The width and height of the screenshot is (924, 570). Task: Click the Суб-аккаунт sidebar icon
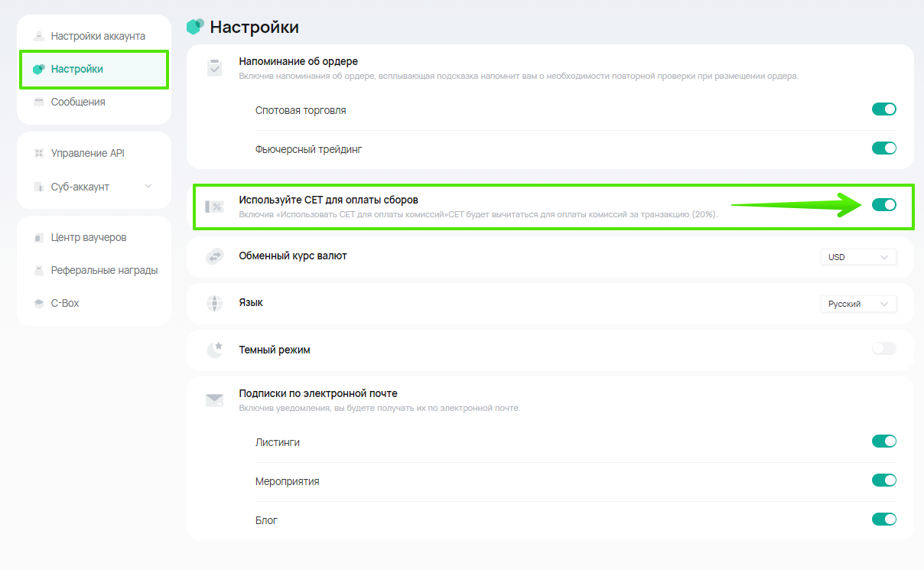point(39,187)
